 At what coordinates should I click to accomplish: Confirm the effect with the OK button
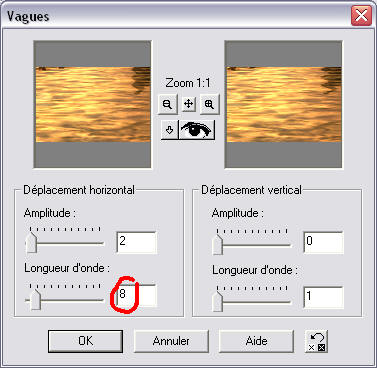(85, 341)
